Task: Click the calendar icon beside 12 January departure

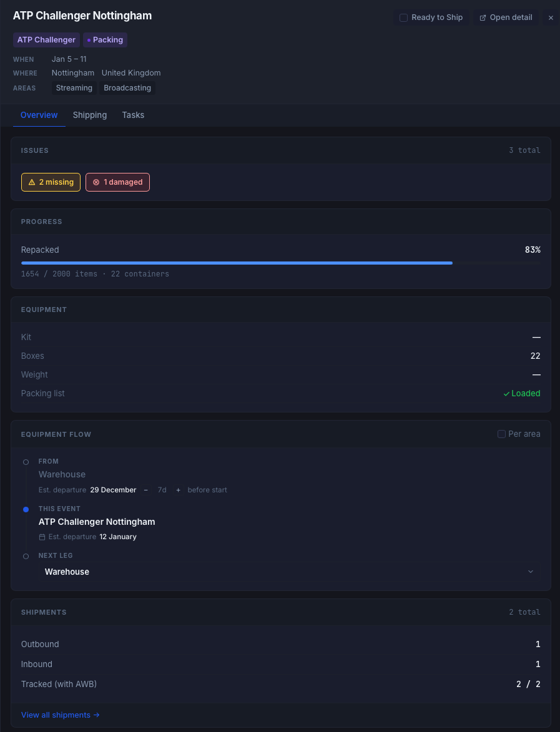Action: pos(42,536)
